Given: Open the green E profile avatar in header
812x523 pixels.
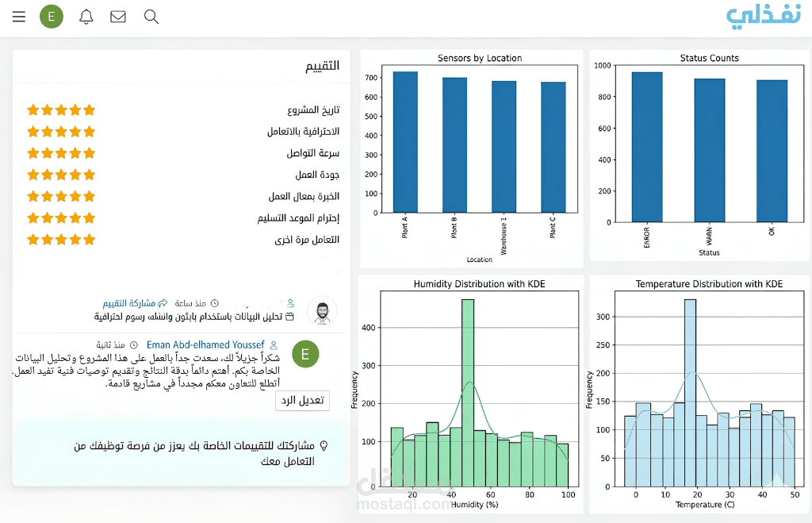Looking at the screenshot, I should pos(52,17).
